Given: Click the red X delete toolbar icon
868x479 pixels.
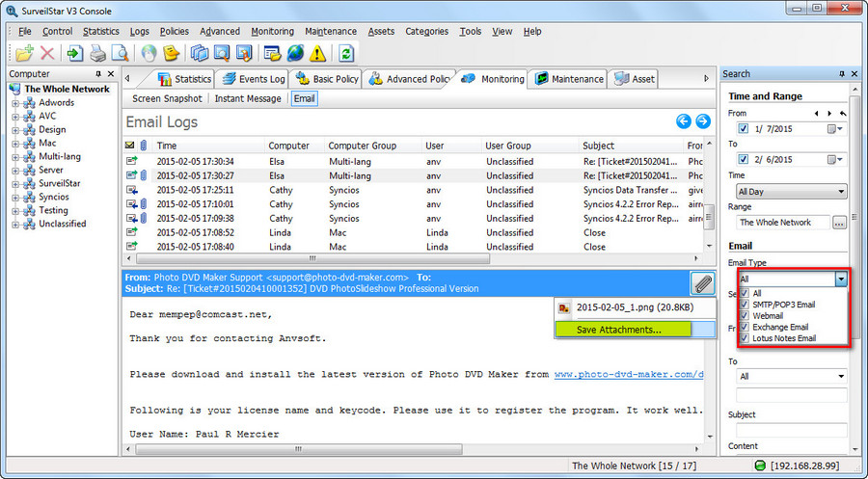Looking at the screenshot, I should (47, 53).
